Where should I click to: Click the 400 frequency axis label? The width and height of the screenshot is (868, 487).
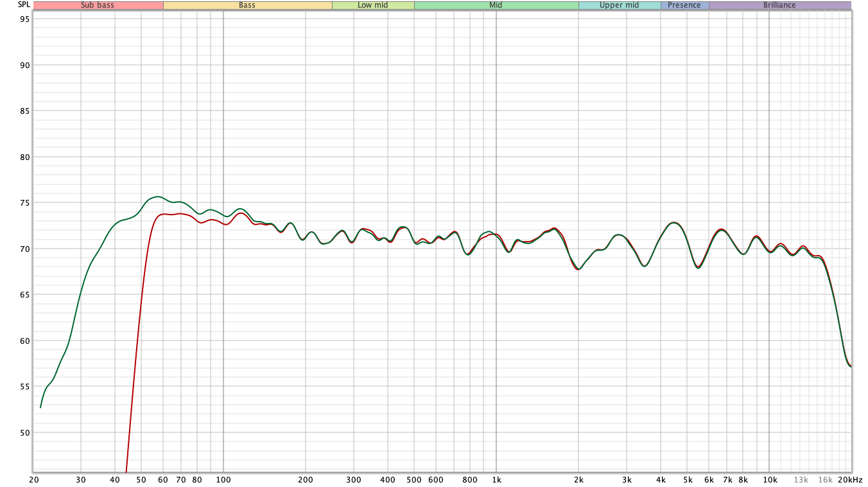pos(388,480)
